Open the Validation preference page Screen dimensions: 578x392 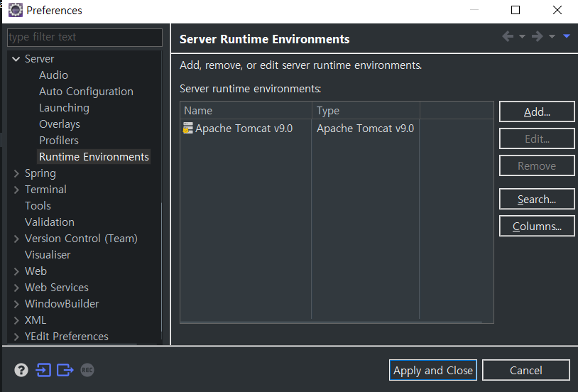50,222
